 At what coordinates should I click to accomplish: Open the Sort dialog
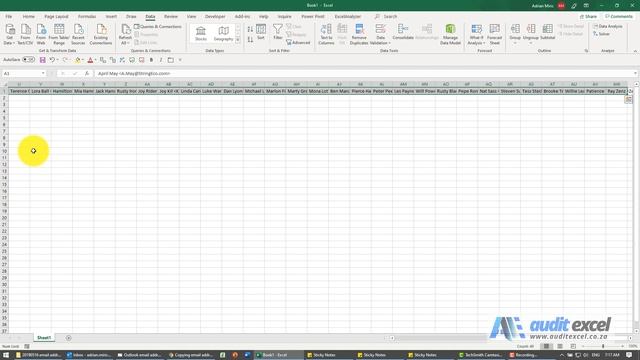coord(261,32)
